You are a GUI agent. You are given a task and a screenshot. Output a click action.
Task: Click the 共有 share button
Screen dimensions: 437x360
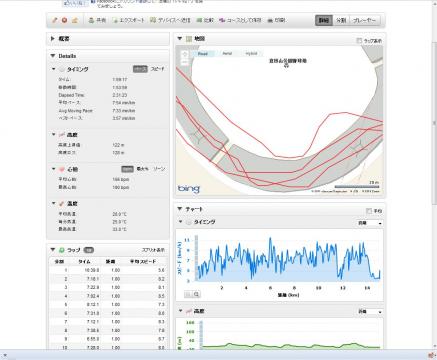pyautogui.click(x=97, y=20)
